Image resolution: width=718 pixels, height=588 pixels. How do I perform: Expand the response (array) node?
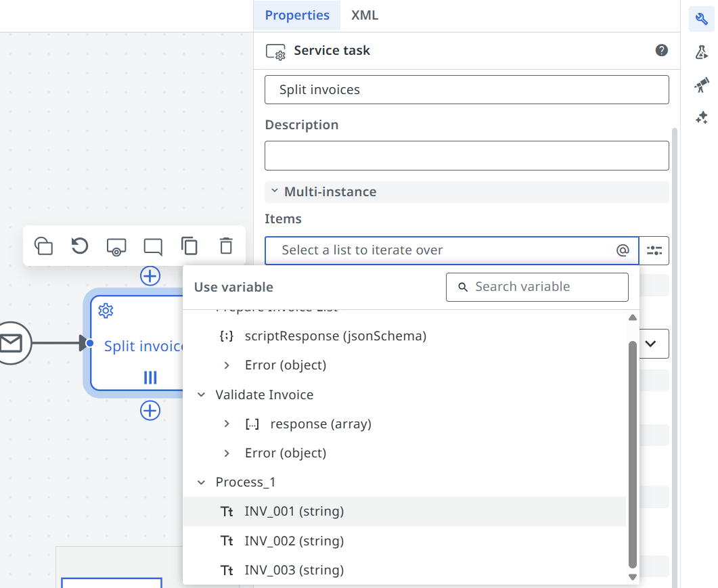point(227,424)
